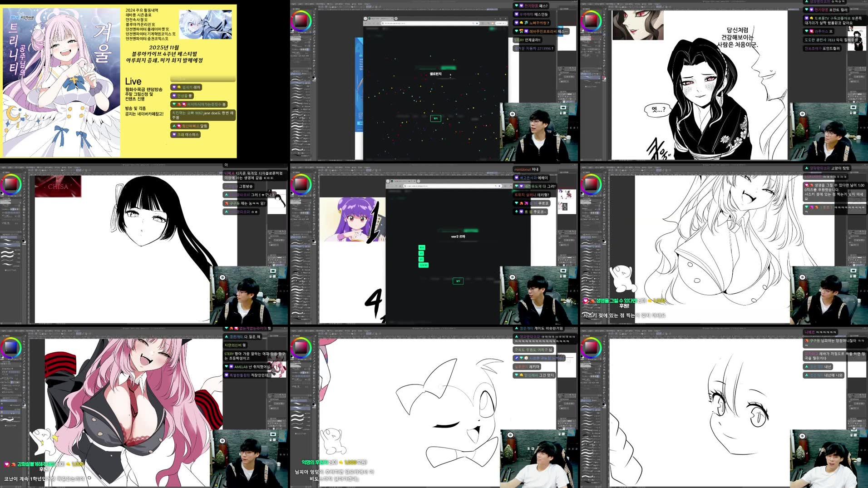The image size is (868, 488).
Task: Click the Blue Archive logo on the poster
Action: (x=22, y=18)
